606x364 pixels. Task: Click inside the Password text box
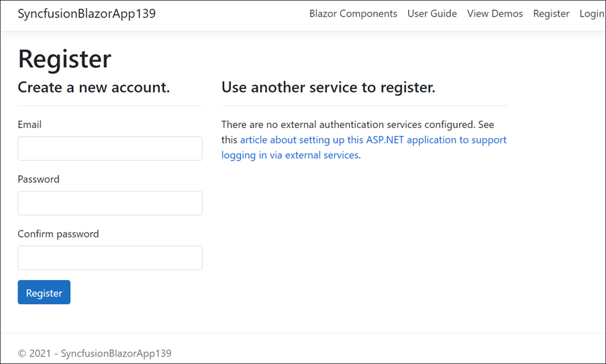coord(110,203)
